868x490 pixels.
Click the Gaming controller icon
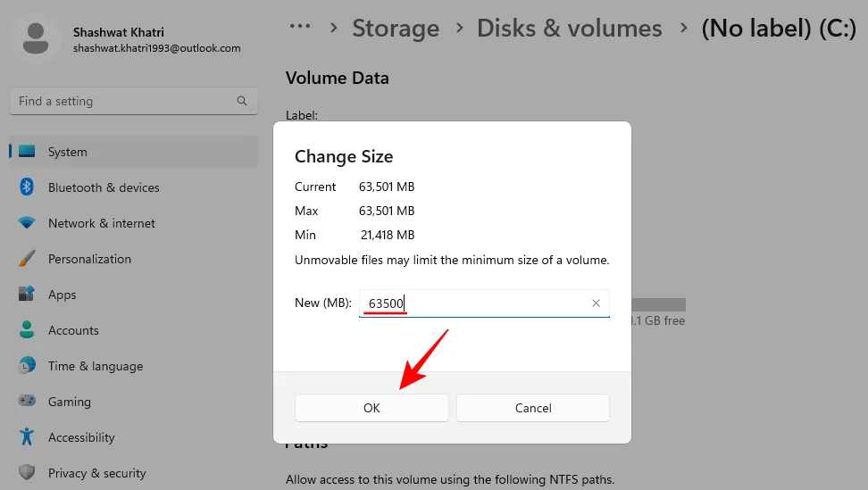click(x=27, y=401)
